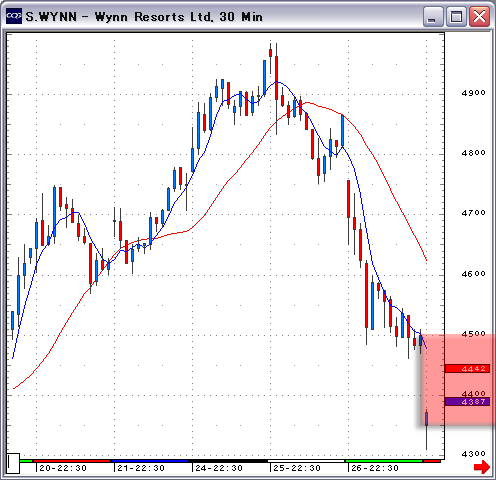Click the 20-22:30 date label
The image size is (496, 480).
63,468
